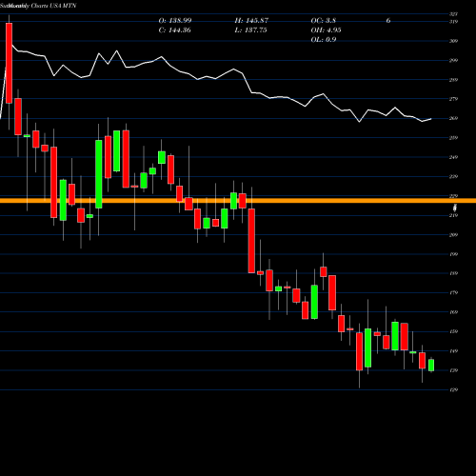Click the open price value "O: 138.99"

(175, 21)
